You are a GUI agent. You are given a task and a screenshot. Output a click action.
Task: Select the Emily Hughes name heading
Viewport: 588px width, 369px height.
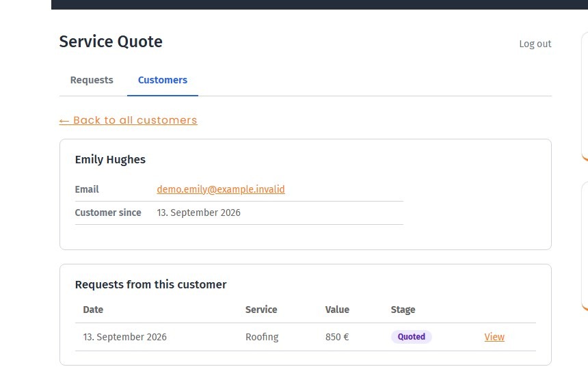pyautogui.click(x=110, y=160)
